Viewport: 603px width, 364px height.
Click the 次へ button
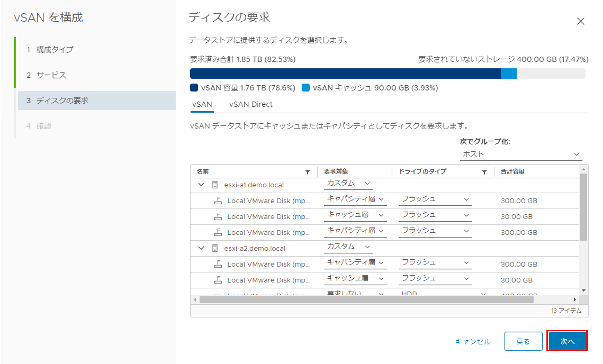(x=567, y=341)
